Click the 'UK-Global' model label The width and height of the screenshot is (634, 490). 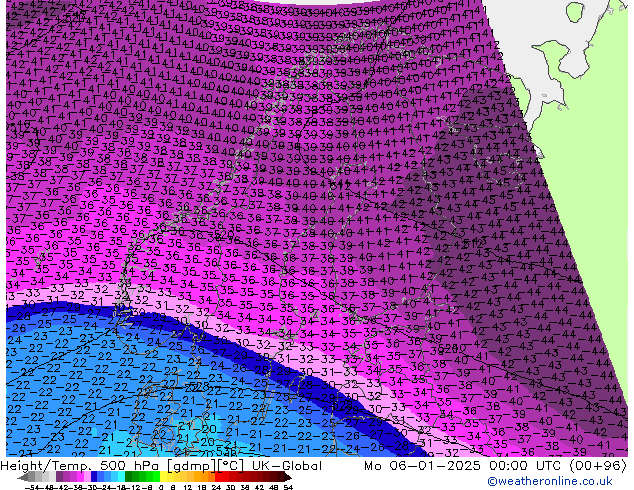tap(287, 466)
